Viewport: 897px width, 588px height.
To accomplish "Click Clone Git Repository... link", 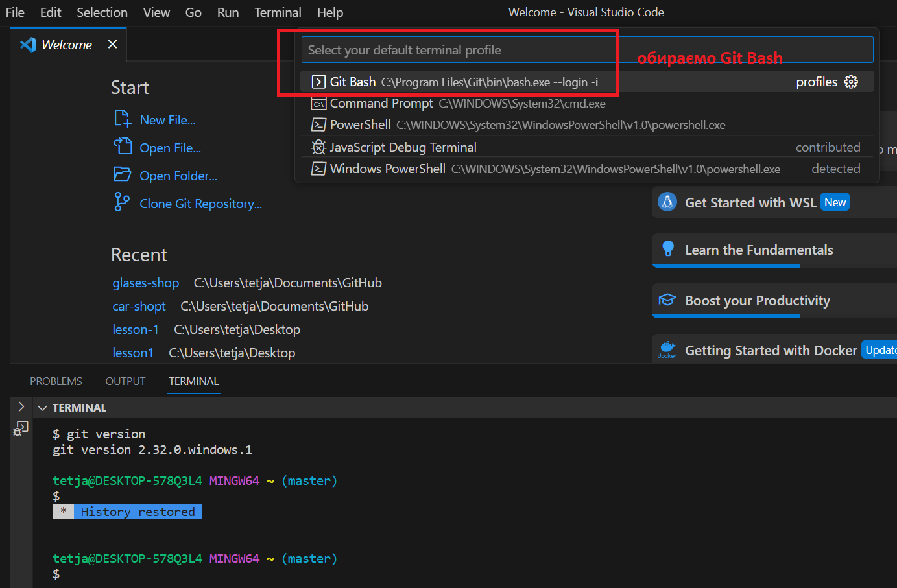I will pos(201,204).
